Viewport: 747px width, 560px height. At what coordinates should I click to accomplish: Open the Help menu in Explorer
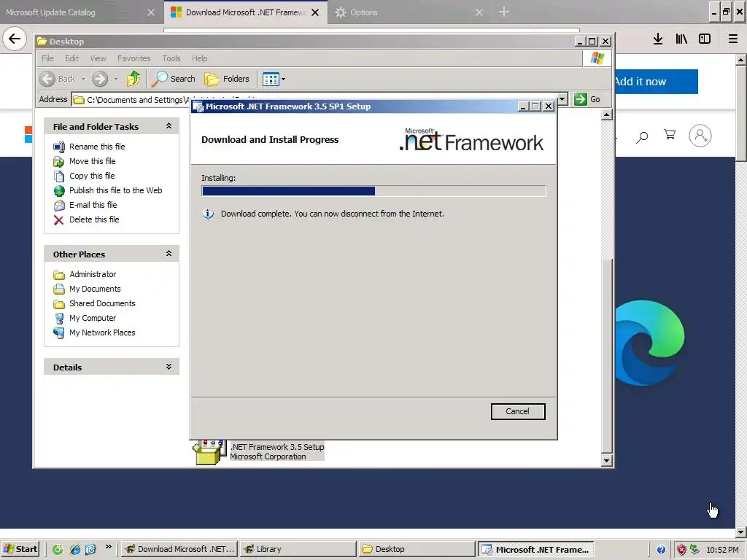coord(200,58)
